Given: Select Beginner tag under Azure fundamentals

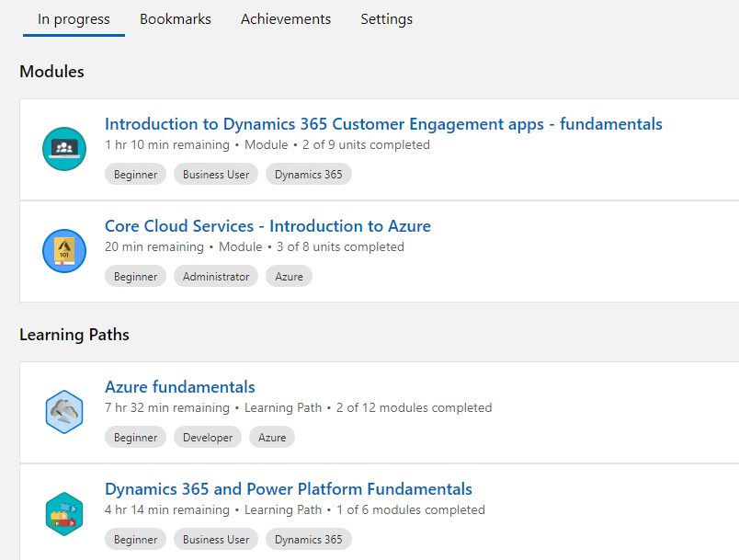Looking at the screenshot, I should pos(135,438).
